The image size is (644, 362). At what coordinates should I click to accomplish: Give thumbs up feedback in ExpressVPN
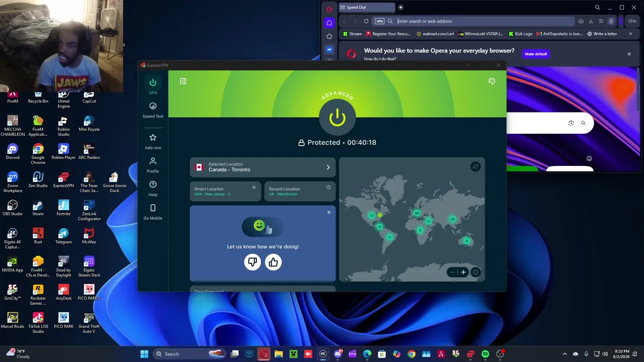(x=273, y=262)
